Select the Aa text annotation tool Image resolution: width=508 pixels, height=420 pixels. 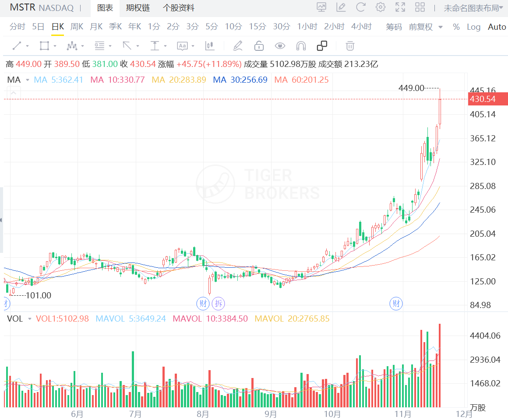click(x=183, y=46)
